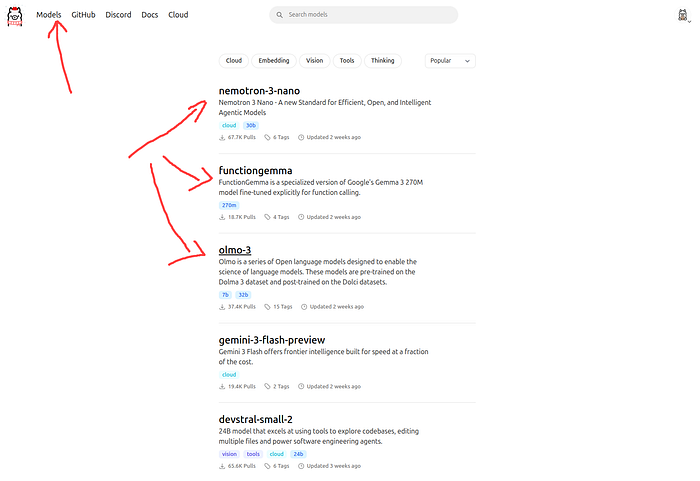Click download icon beside 65.6K Pulls
This screenshot has width=700, height=481.
[x=222, y=466]
